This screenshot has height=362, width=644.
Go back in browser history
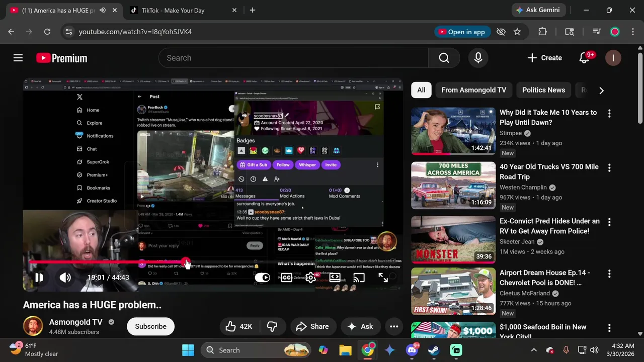click(x=11, y=32)
